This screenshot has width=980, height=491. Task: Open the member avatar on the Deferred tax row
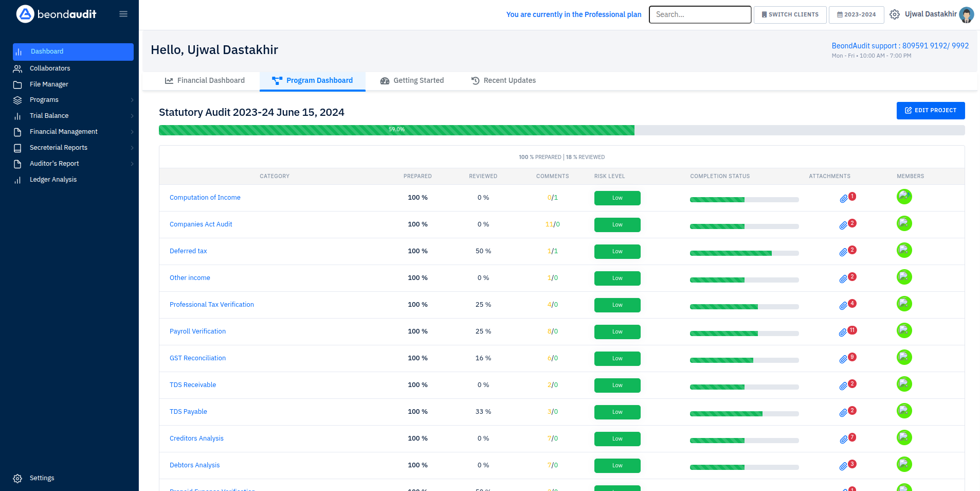pyautogui.click(x=904, y=250)
